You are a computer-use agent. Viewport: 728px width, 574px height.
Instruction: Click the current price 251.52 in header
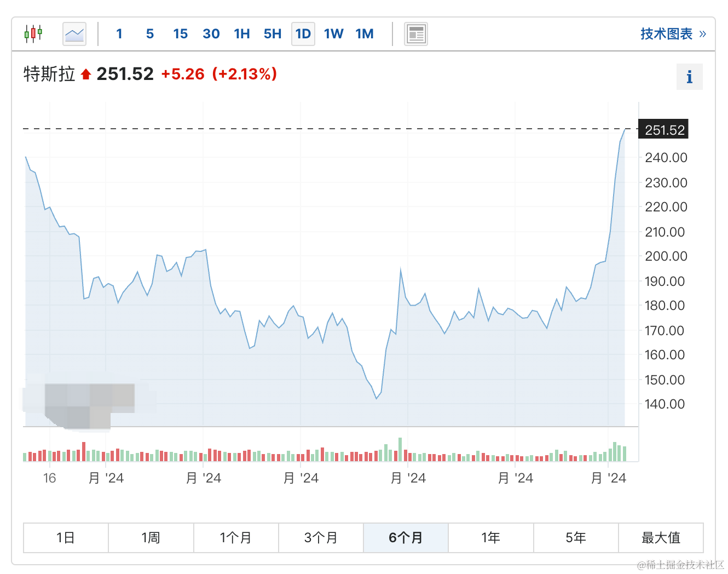(x=125, y=74)
